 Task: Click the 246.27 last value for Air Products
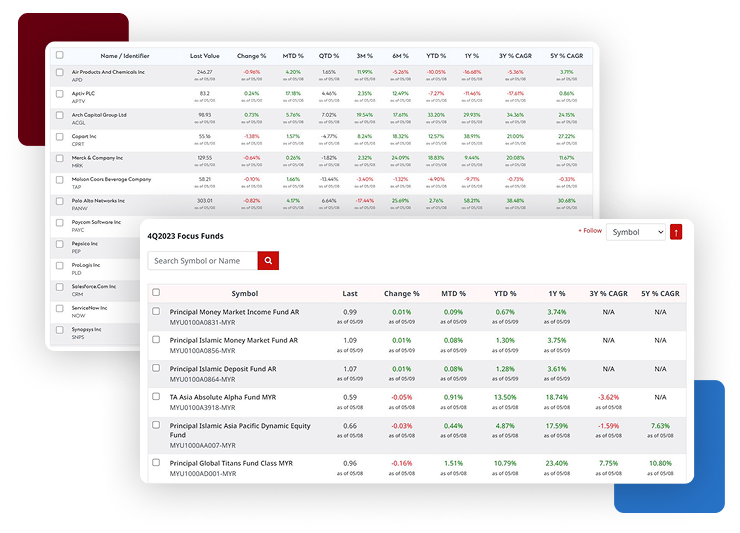click(205, 72)
